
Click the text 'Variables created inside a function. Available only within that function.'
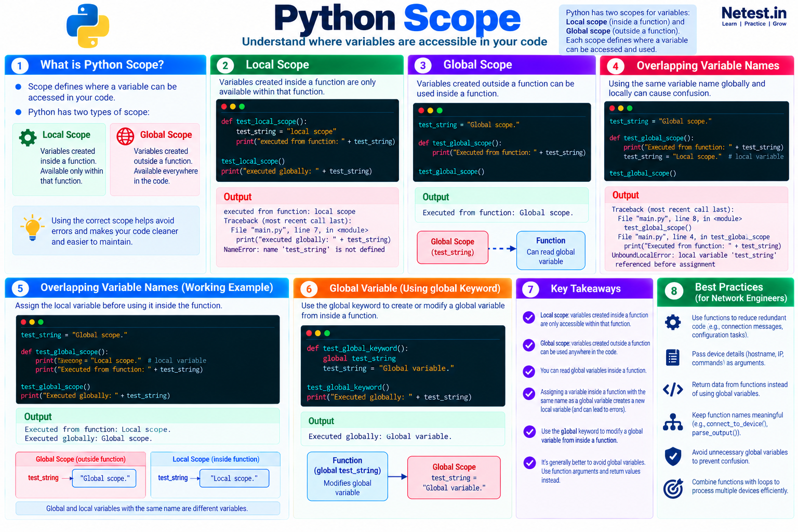(72, 166)
